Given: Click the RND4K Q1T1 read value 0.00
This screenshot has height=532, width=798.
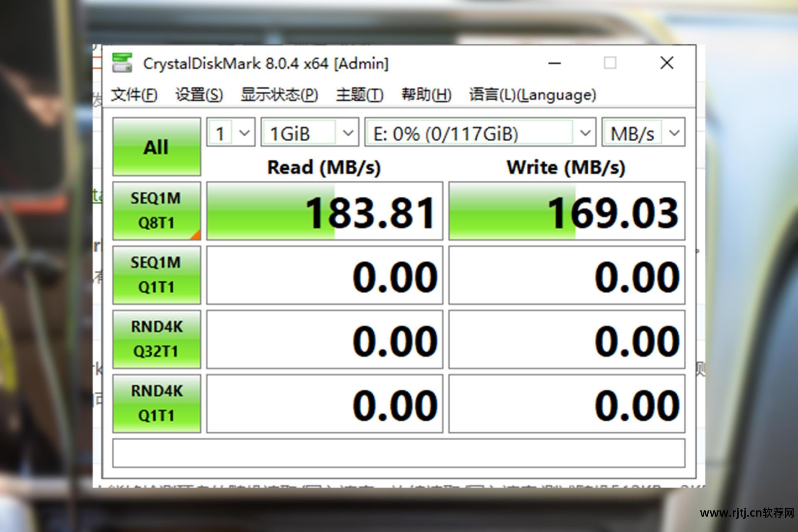Looking at the screenshot, I should 325,404.
